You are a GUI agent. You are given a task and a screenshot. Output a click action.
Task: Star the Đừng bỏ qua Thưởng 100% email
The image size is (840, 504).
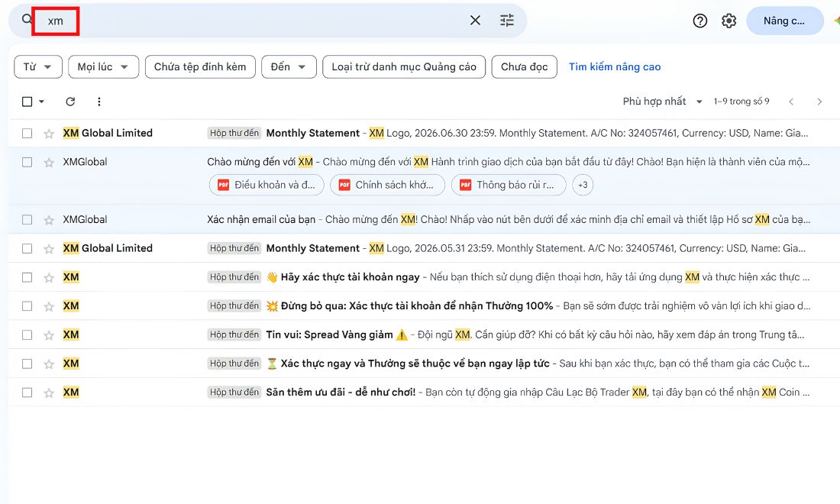(49, 306)
